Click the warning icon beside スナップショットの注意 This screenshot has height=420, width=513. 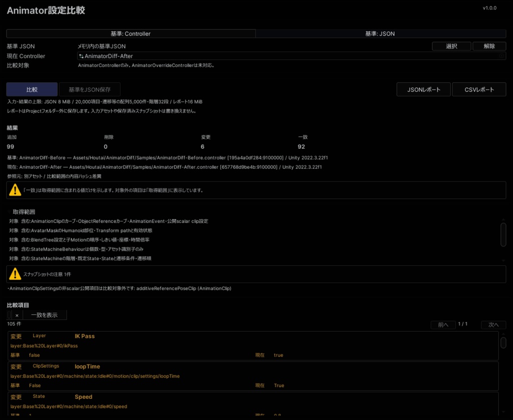click(15, 274)
